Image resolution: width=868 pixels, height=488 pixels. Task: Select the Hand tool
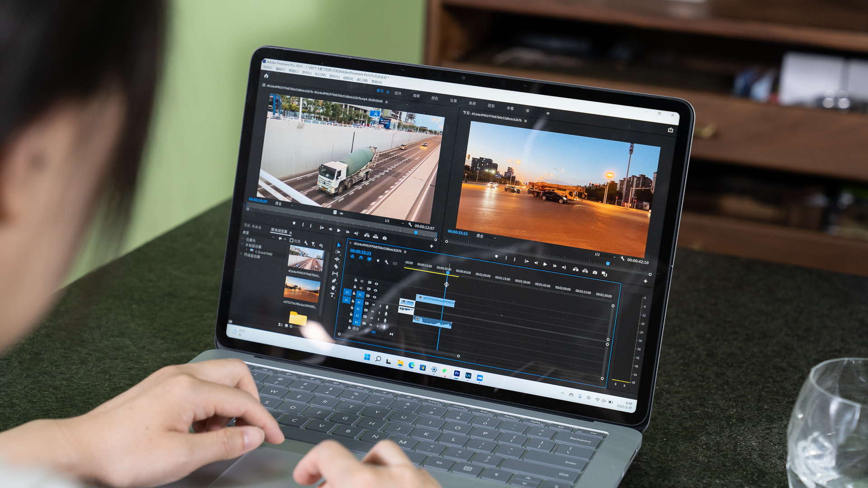click(333, 288)
